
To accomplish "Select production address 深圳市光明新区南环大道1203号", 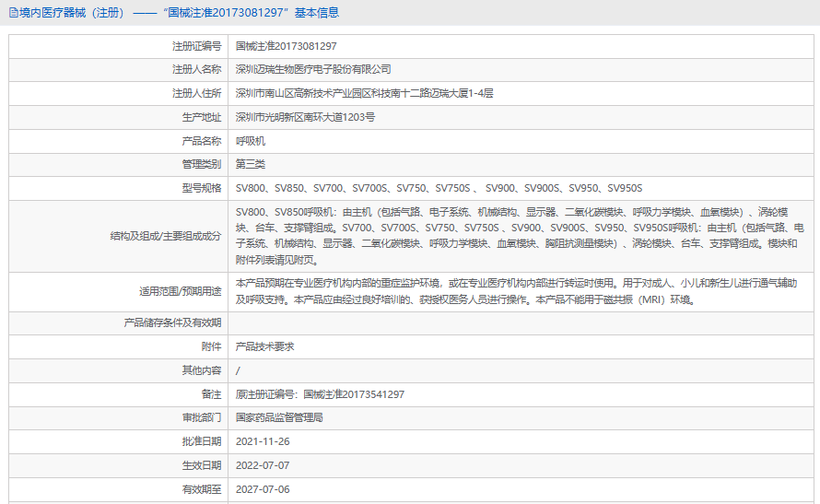I will point(305,117).
